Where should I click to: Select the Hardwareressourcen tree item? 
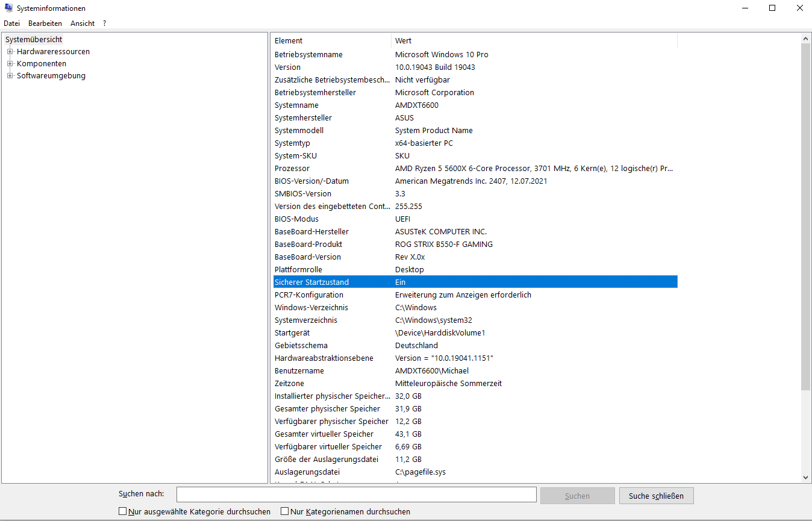point(53,52)
